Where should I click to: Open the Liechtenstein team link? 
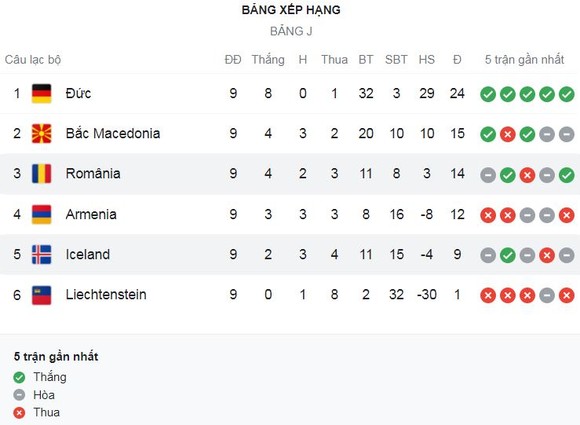coord(106,294)
